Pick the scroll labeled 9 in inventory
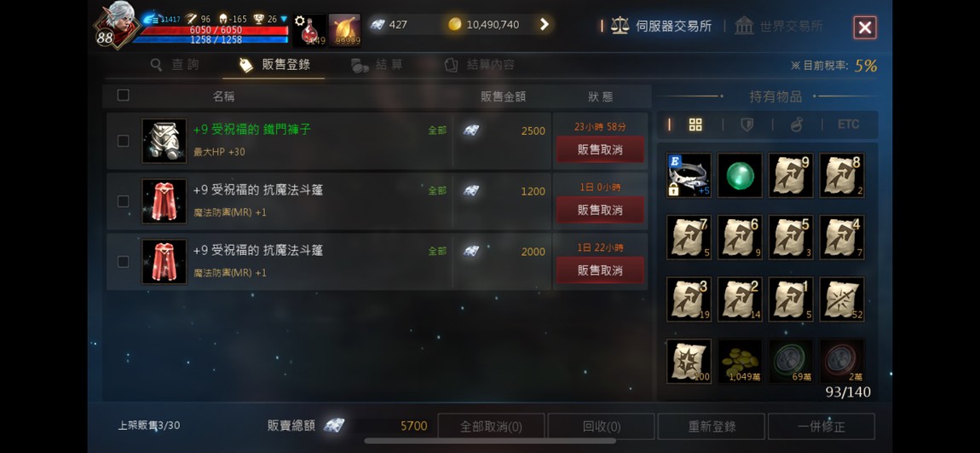The height and width of the screenshot is (453, 980). click(791, 176)
